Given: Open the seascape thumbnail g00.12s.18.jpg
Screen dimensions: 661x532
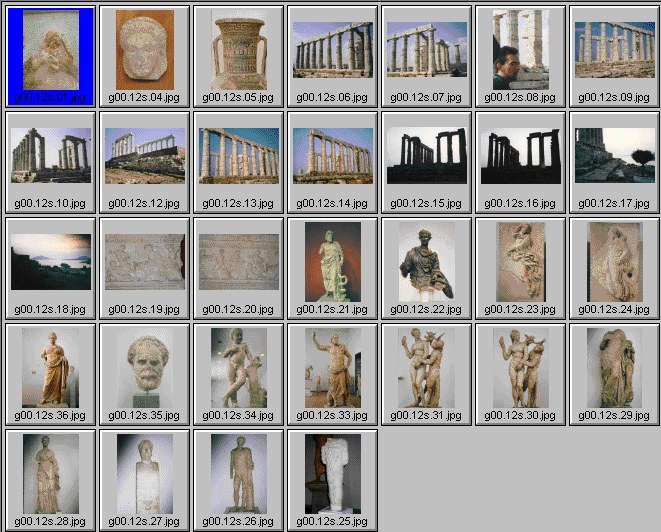Looking at the screenshot, I should 50,261.
